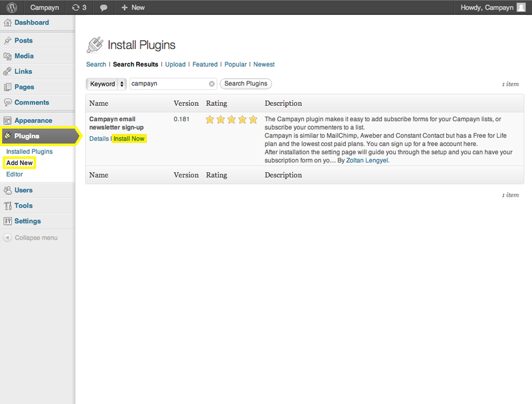Image resolution: width=532 pixels, height=404 pixels.
Task: Click the Media icon in sidebar
Action: [x=7, y=56]
